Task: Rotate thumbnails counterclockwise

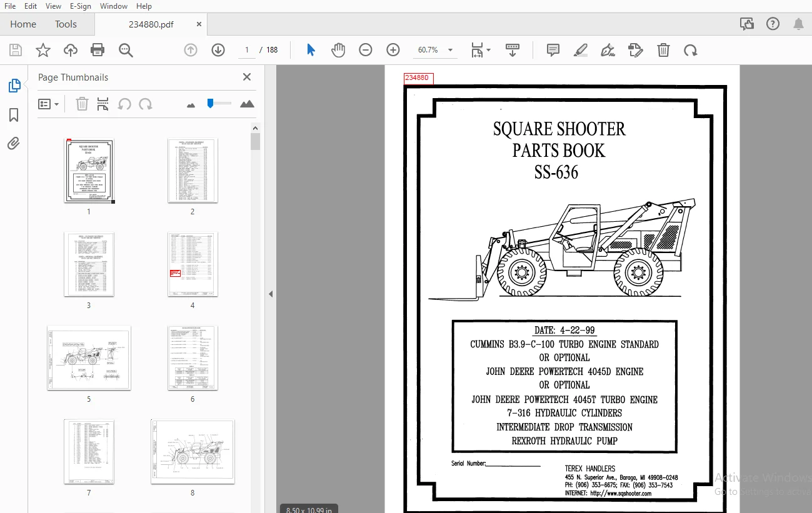Action: (124, 104)
